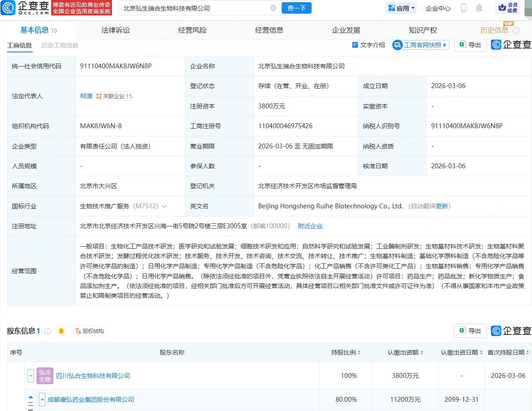Click the 查一下 search button
532x411 pixels.
tap(297, 8)
